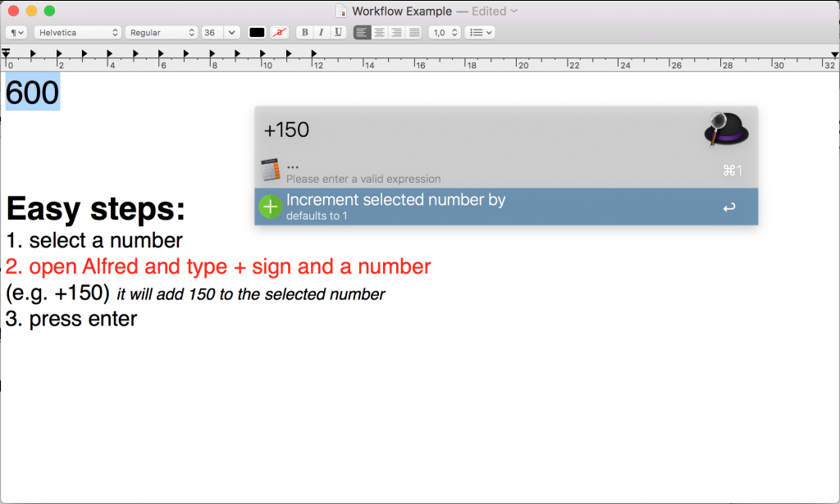Click the Alfred hat icon
Image resolution: width=840 pixels, height=504 pixels.
click(x=727, y=130)
